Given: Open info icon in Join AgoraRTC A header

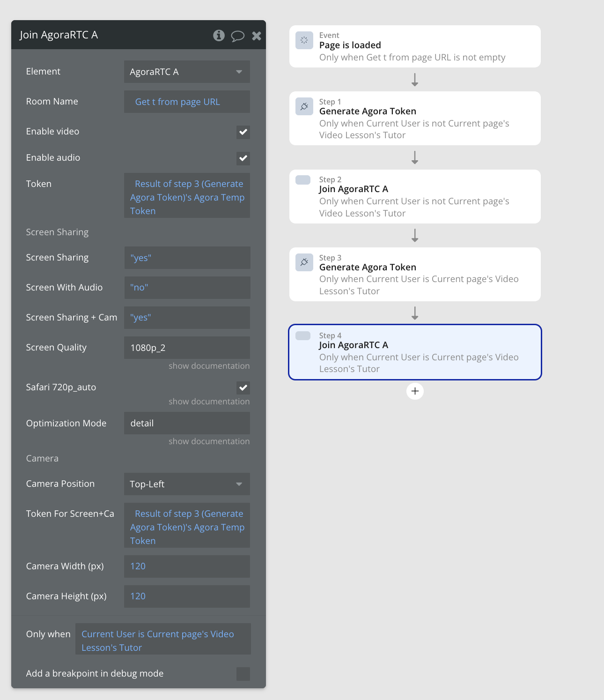Looking at the screenshot, I should (219, 35).
